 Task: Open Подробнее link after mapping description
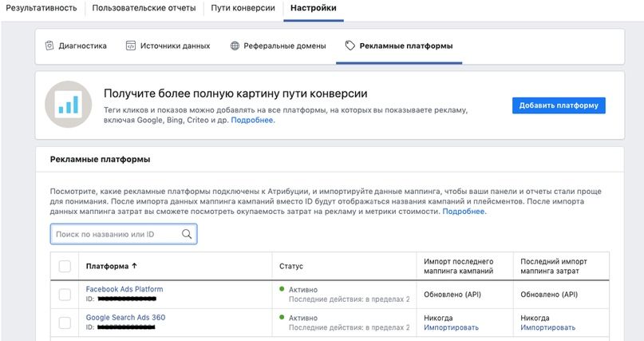coord(464,212)
